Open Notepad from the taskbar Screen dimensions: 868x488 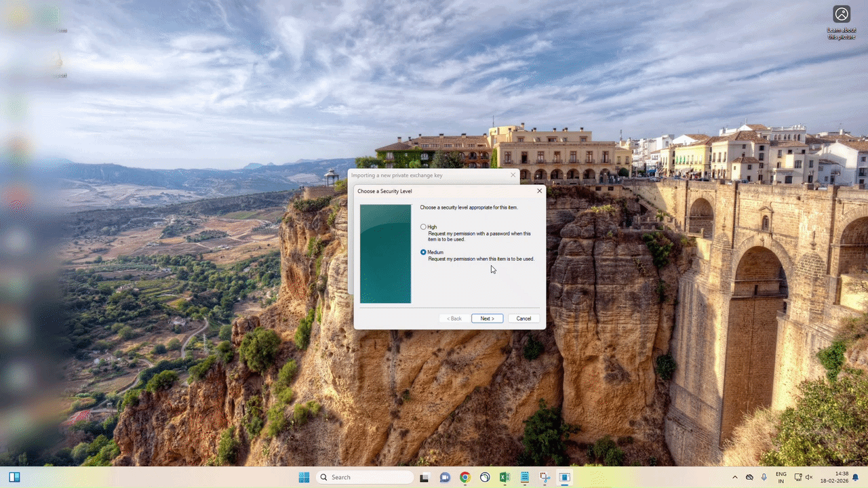point(525,477)
